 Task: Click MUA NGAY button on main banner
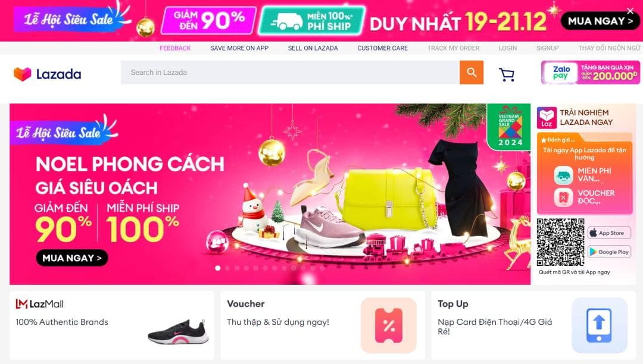tap(72, 258)
